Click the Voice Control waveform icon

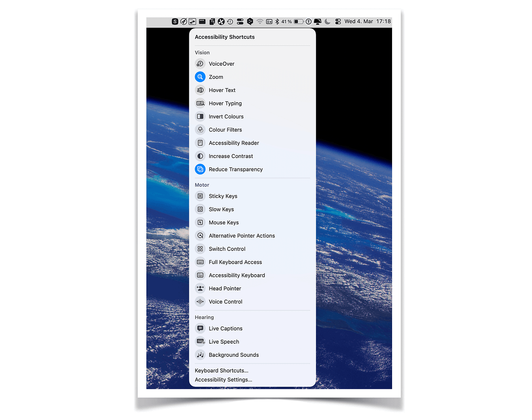tap(200, 302)
